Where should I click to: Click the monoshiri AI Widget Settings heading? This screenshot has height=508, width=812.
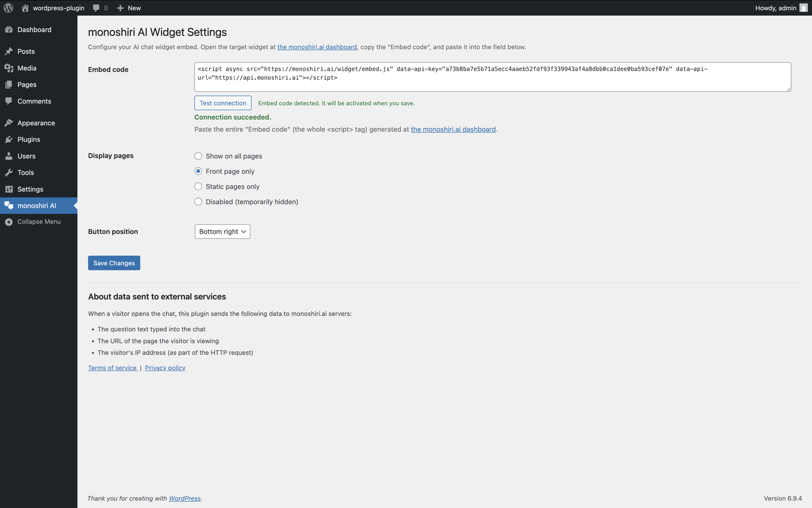click(x=157, y=32)
